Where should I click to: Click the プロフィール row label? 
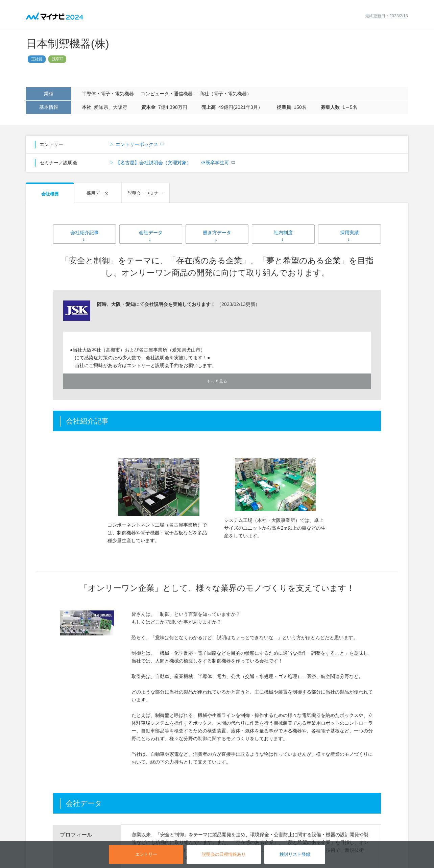pyautogui.click(x=76, y=835)
